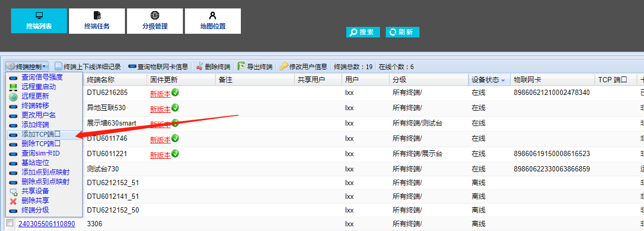The height and width of the screenshot is (231, 644).
Task: Open terminal ID link 240305506110890
Action: coord(46,224)
